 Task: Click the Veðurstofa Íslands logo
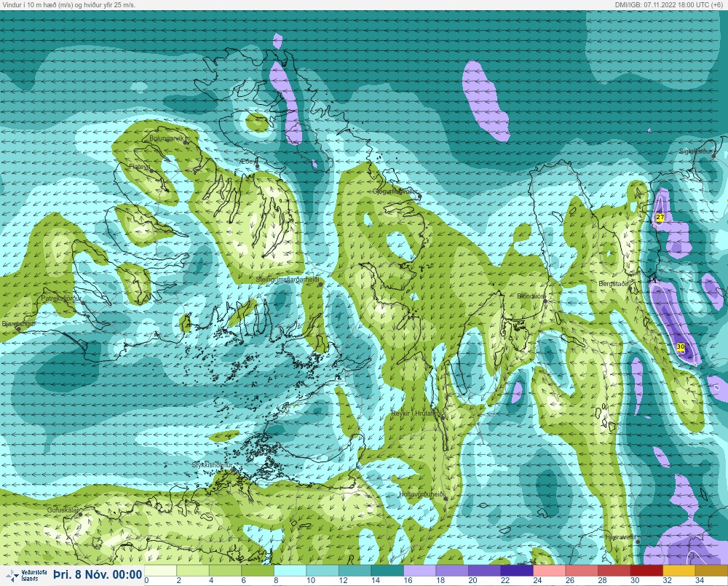coord(26,575)
